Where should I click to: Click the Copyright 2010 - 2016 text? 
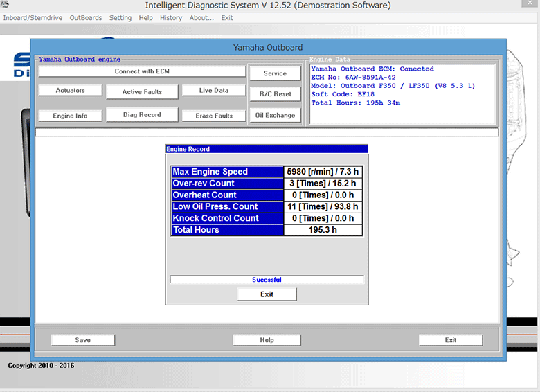pos(41,366)
